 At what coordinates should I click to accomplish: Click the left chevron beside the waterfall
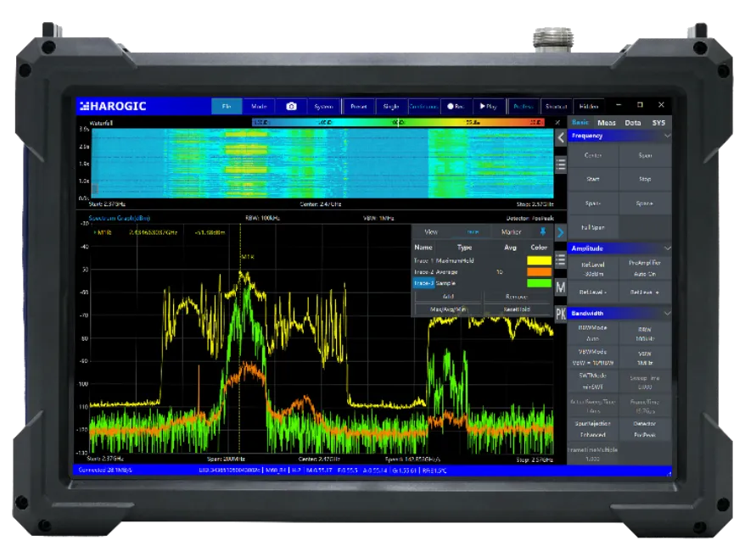pyautogui.click(x=560, y=137)
